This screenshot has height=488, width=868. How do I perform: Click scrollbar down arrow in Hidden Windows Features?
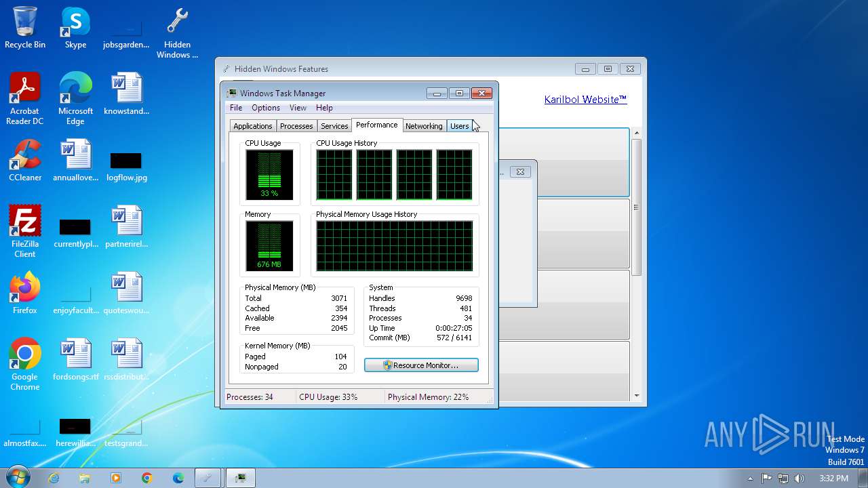[x=636, y=396]
